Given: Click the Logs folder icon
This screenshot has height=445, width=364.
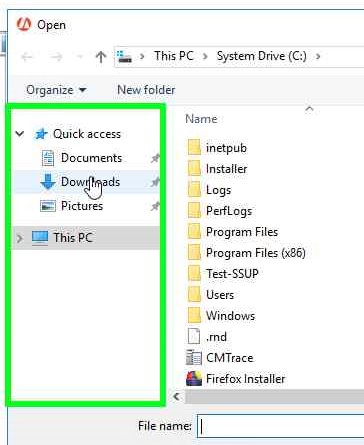Looking at the screenshot, I should pos(194,190).
